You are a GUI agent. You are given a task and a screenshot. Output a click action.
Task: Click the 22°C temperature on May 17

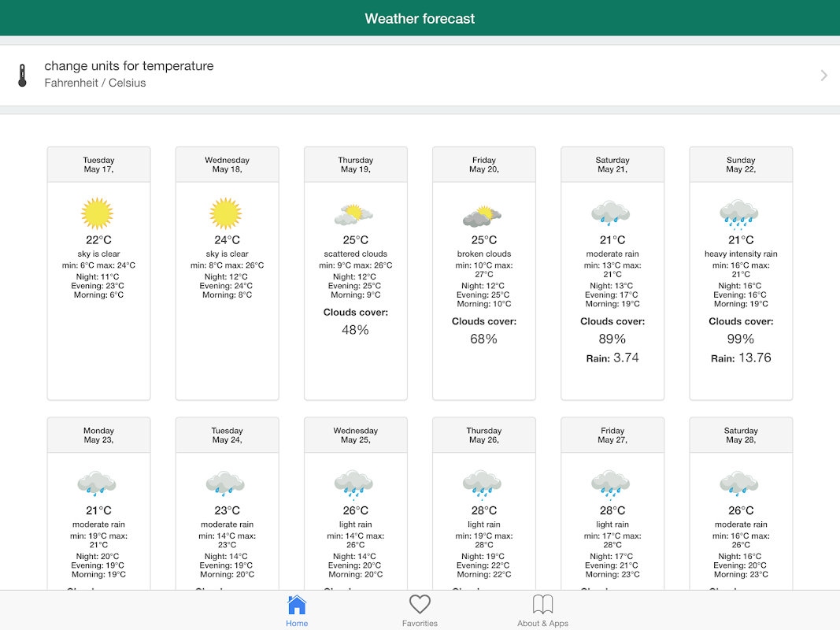tap(98, 240)
